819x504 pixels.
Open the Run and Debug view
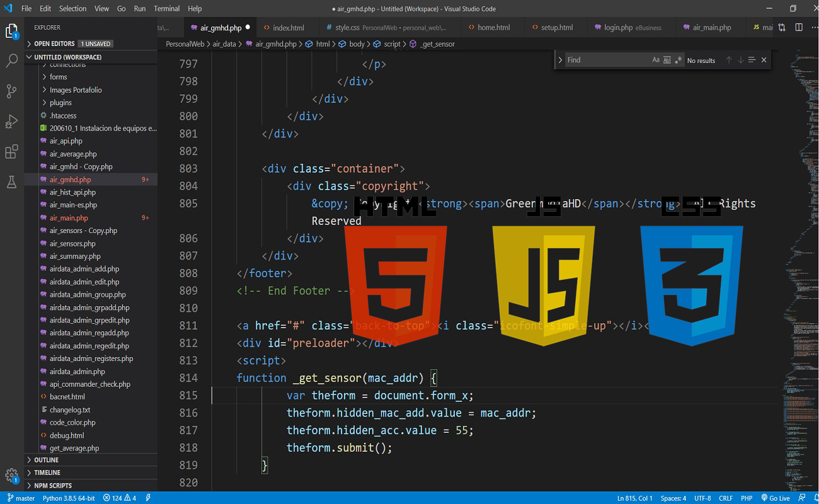pyautogui.click(x=12, y=122)
